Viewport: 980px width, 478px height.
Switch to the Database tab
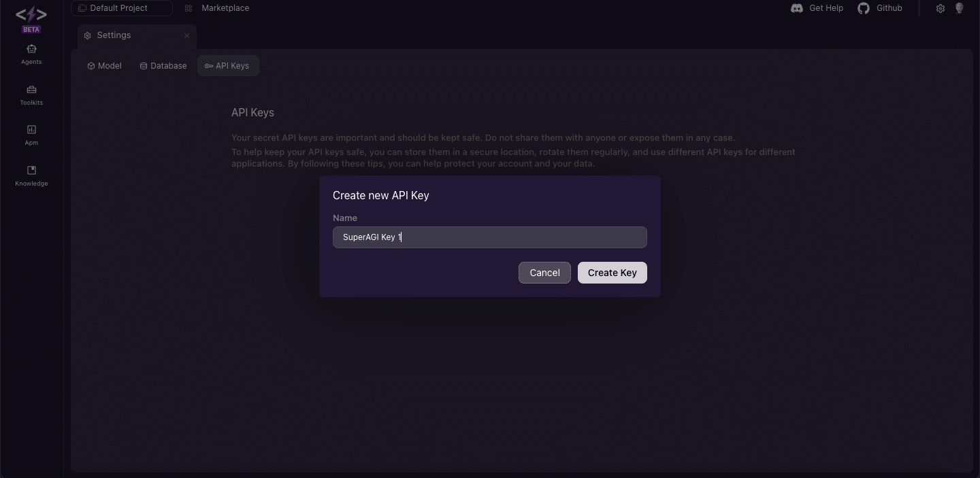coord(163,66)
